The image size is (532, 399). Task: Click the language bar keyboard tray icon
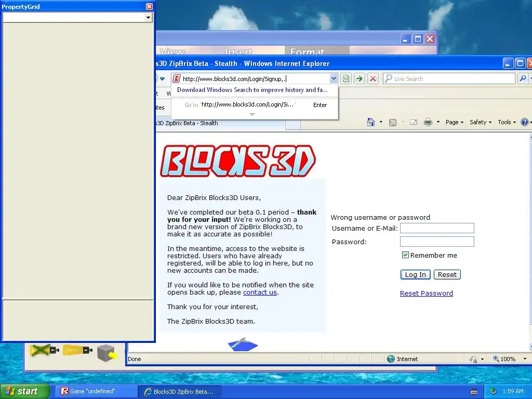tap(474, 392)
